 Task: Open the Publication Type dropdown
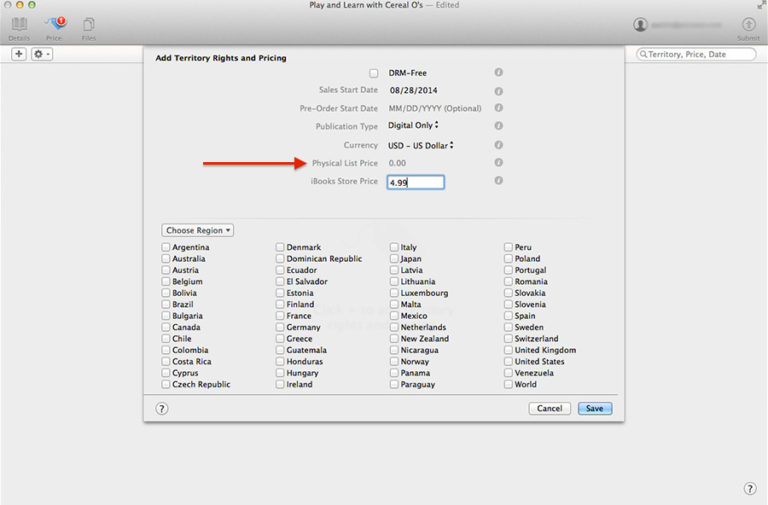[413, 125]
